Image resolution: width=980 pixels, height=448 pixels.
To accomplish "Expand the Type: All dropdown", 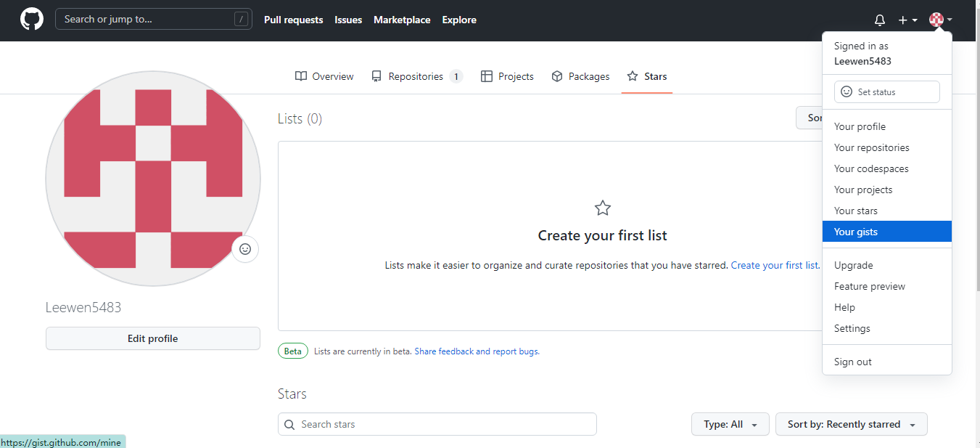I will (x=730, y=424).
